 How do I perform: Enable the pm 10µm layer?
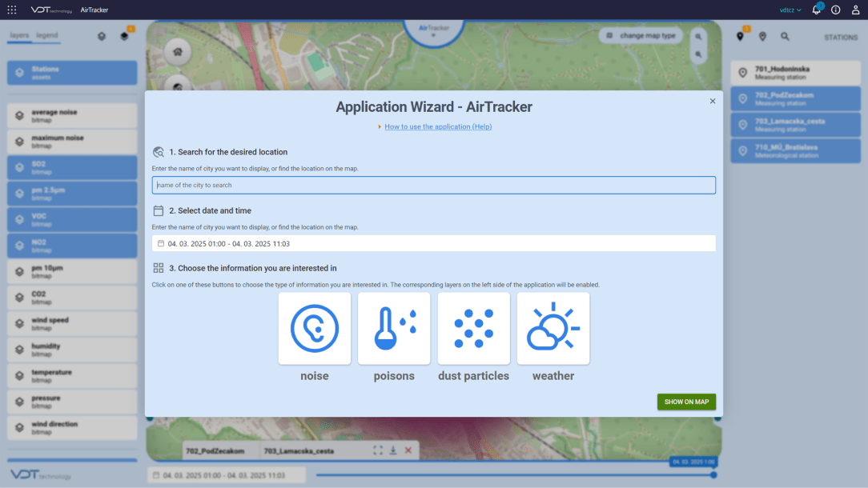click(x=72, y=272)
